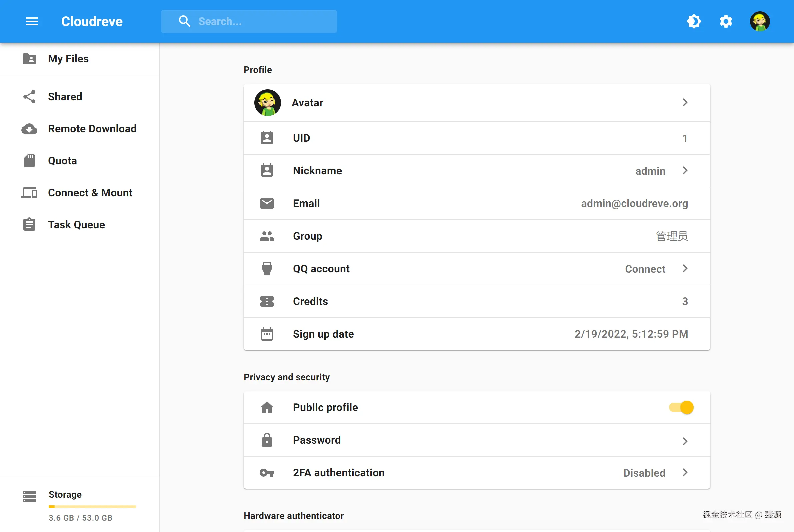
Task: Click the UID value 1
Action: pyautogui.click(x=685, y=138)
